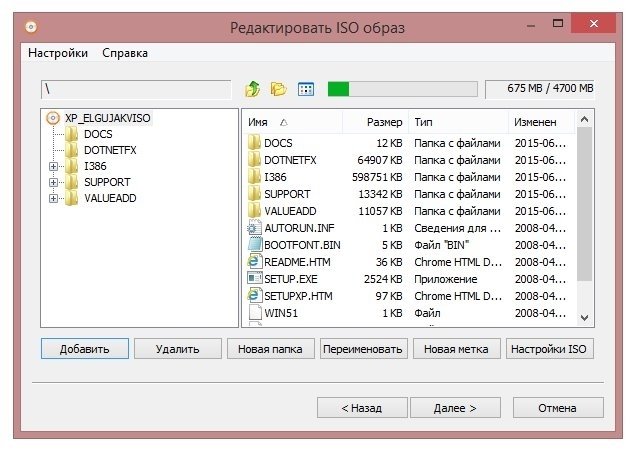Click the I386 folder icon in tree

tap(72, 166)
